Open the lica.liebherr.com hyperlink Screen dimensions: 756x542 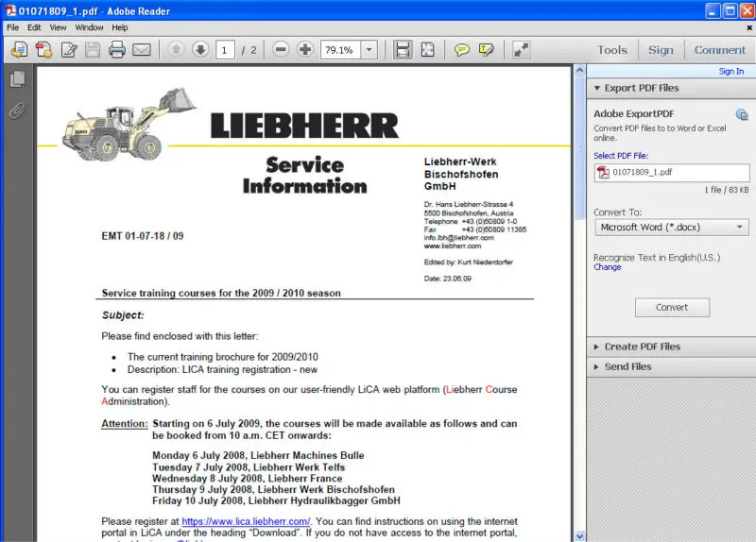246,521
